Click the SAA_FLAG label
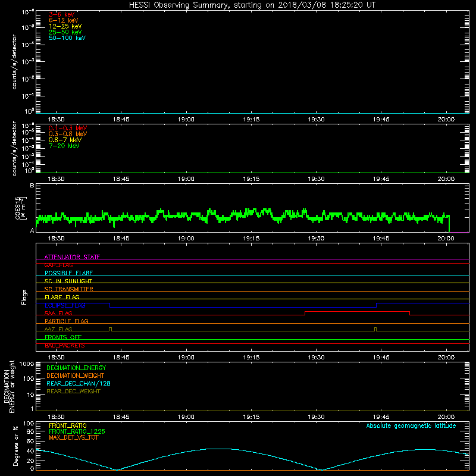This screenshot has height=476, width=476. (58, 313)
